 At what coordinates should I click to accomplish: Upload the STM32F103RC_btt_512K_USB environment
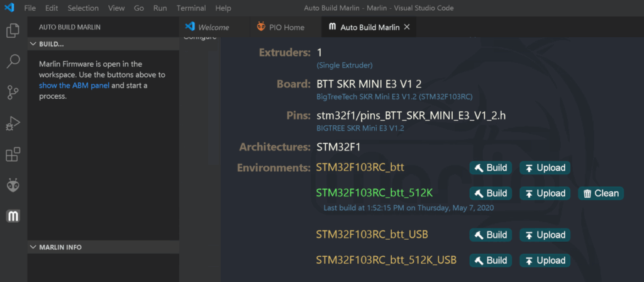545,261
